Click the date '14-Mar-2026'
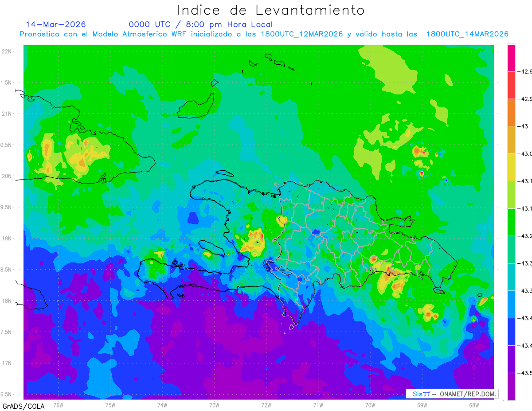This screenshot has height=411, width=532. (x=56, y=24)
